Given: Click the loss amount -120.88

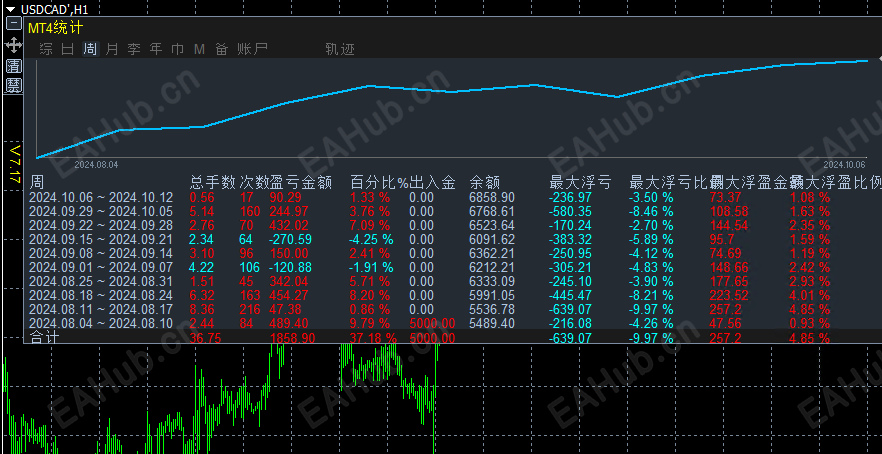Looking at the screenshot, I should click(291, 267).
